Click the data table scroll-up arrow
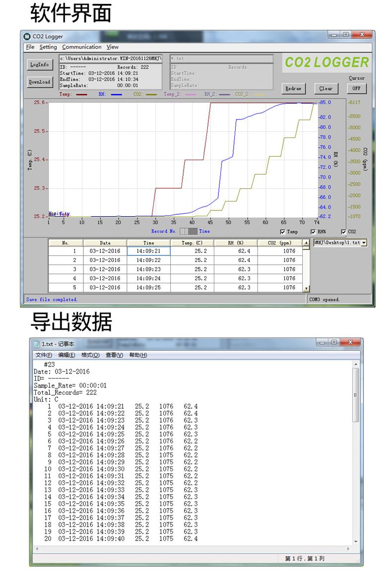Image resolution: width=392 pixels, height=570 pixels. point(306,243)
